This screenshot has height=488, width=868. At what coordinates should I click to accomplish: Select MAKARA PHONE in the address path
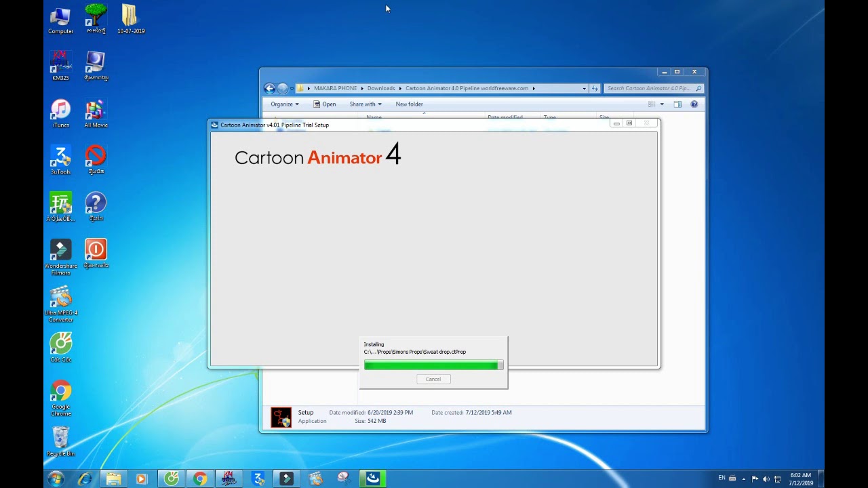(335, 88)
